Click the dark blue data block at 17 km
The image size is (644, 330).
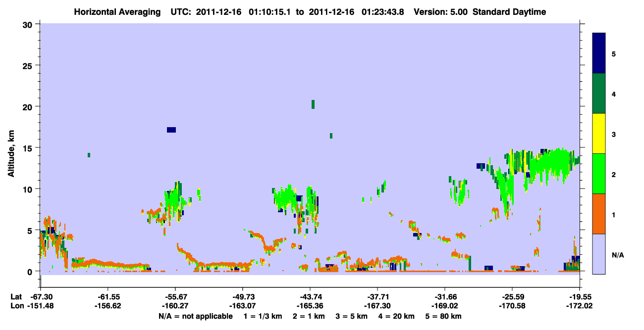(171, 130)
